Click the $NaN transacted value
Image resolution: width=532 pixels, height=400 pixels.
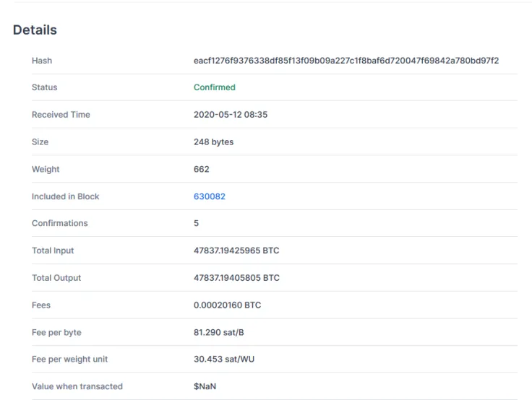pyautogui.click(x=205, y=386)
